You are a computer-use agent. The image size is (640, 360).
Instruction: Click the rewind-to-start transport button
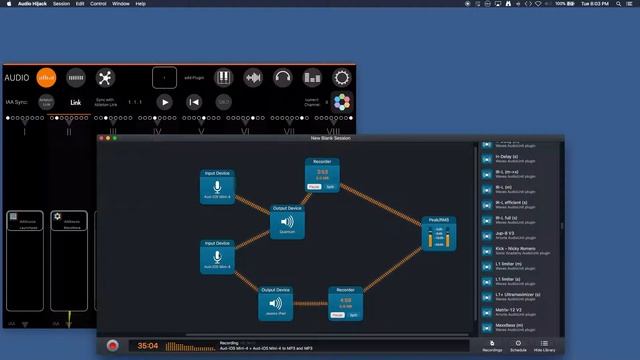tap(194, 102)
